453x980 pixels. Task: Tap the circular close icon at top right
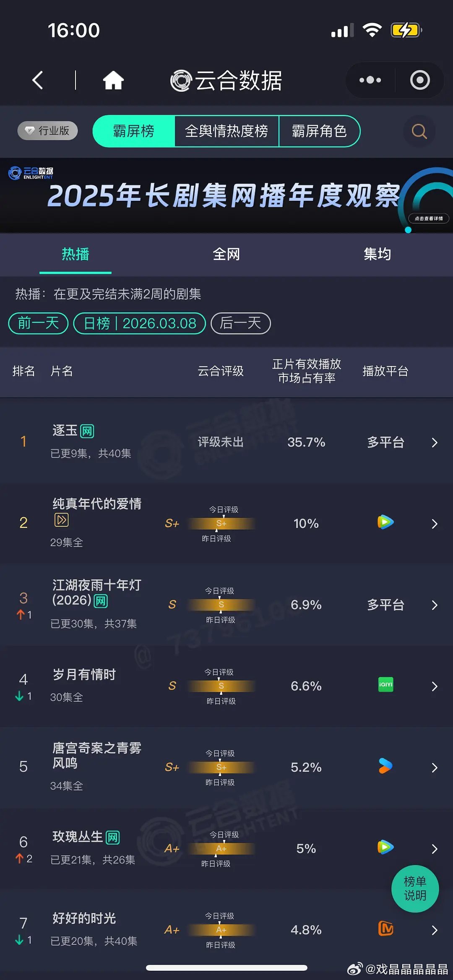(x=419, y=80)
